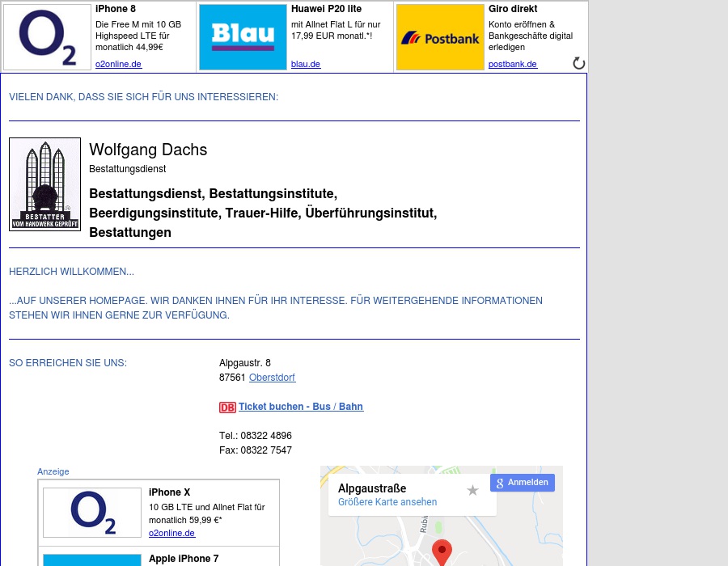Open the Oberstdorf link in the address section

pos(272,377)
